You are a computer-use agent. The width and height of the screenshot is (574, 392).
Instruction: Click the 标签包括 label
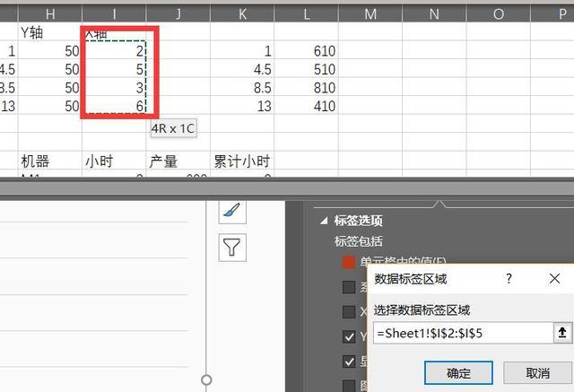point(359,240)
